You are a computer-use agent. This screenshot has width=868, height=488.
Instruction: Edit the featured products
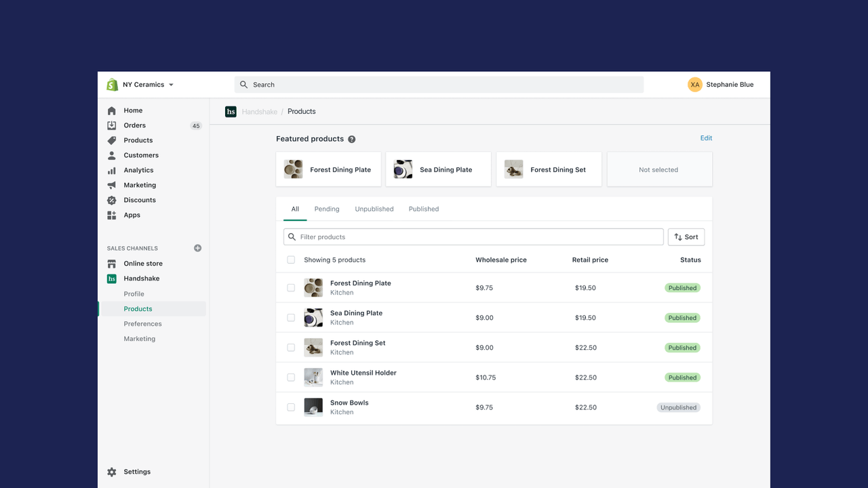(x=706, y=138)
